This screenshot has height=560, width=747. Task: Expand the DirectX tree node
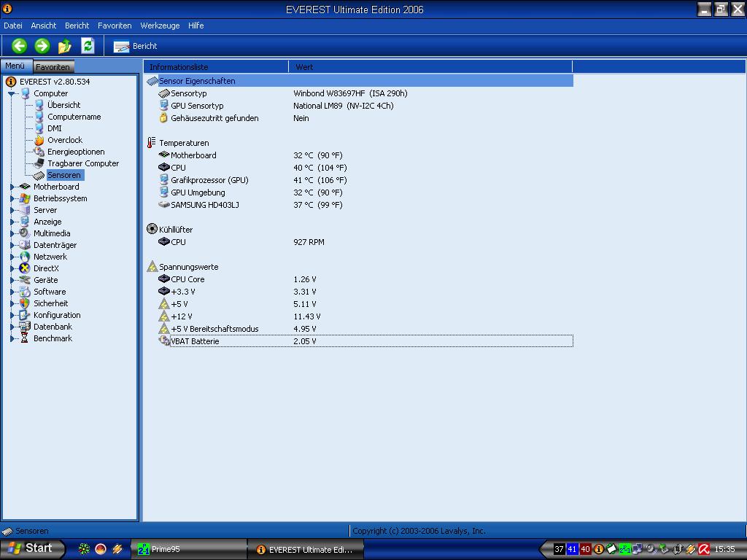coord(12,268)
